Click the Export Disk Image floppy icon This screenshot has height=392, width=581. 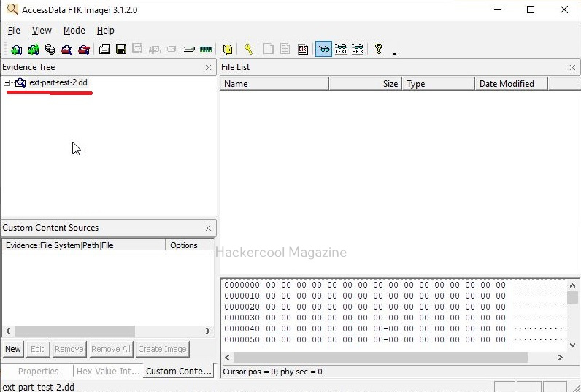(121, 50)
